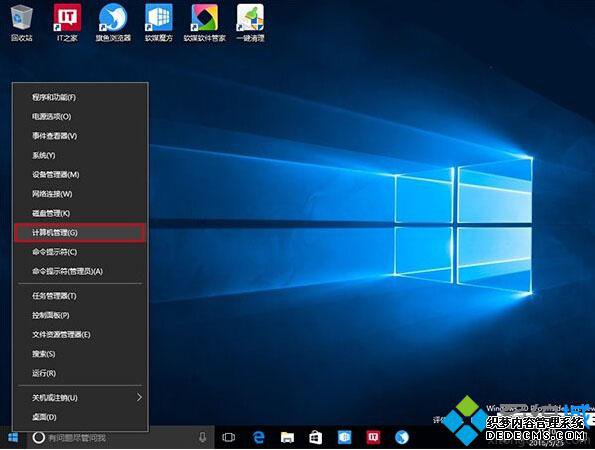This screenshot has width=595, height=450.
Task: Expand the 关机或注销(U) submenu arrow
Action: tap(139, 397)
